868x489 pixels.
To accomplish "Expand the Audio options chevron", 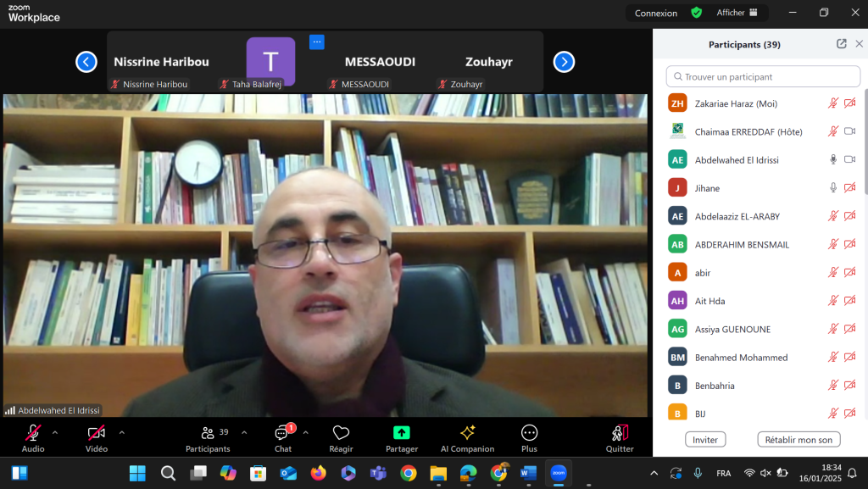I will [55, 432].
